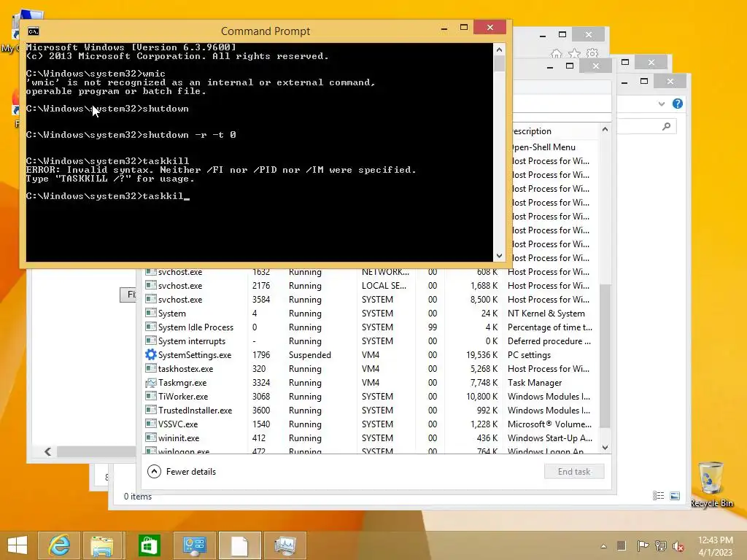
Task: Click inside Command Prompt console area
Action: (260, 152)
